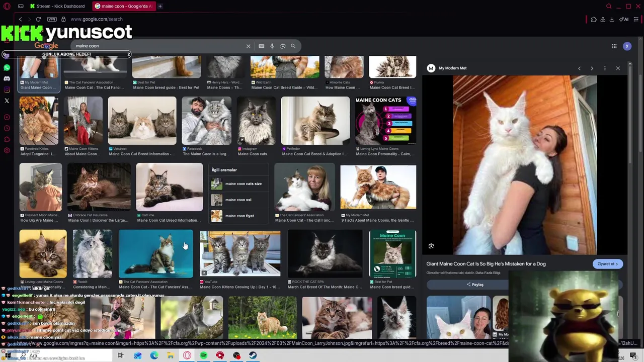This screenshot has height=362, width=644.
Task: Open Instagram in the Opera sidebar
Action: pyautogui.click(x=7, y=89)
